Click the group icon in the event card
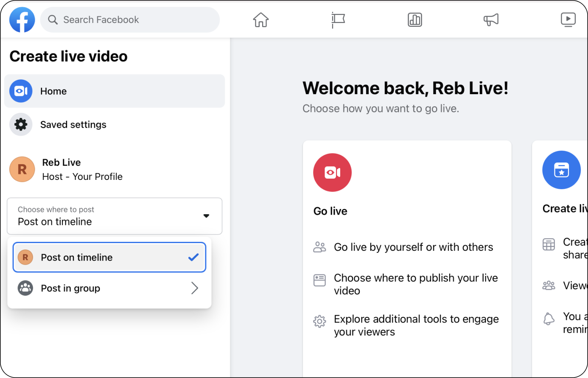 pos(549,286)
